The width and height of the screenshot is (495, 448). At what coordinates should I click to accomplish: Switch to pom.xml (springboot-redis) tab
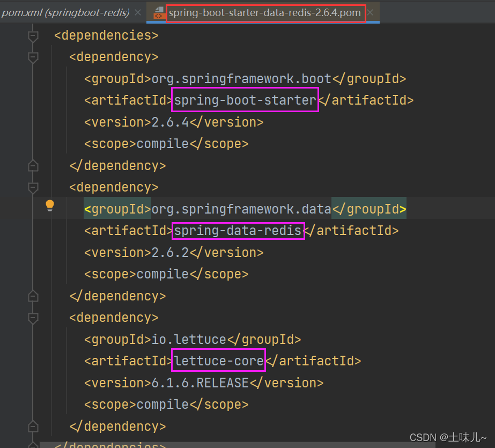point(65,13)
